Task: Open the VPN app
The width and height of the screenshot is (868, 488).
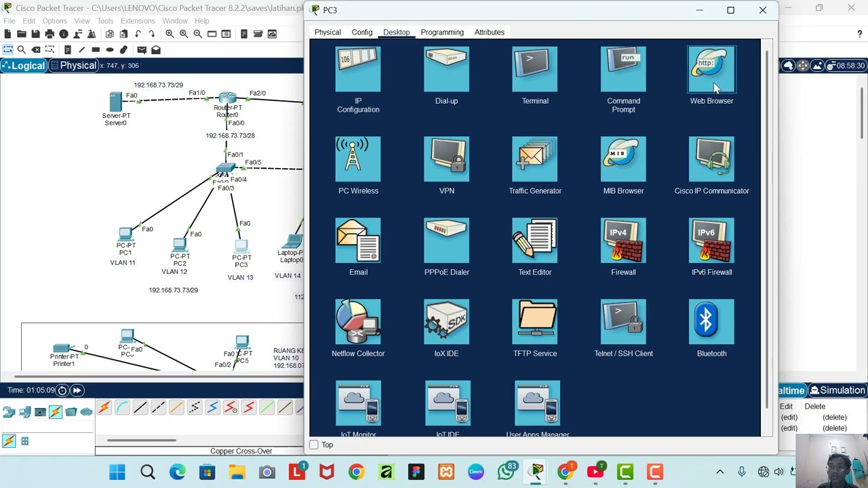Action: pyautogui.click(x=446, y=159)
